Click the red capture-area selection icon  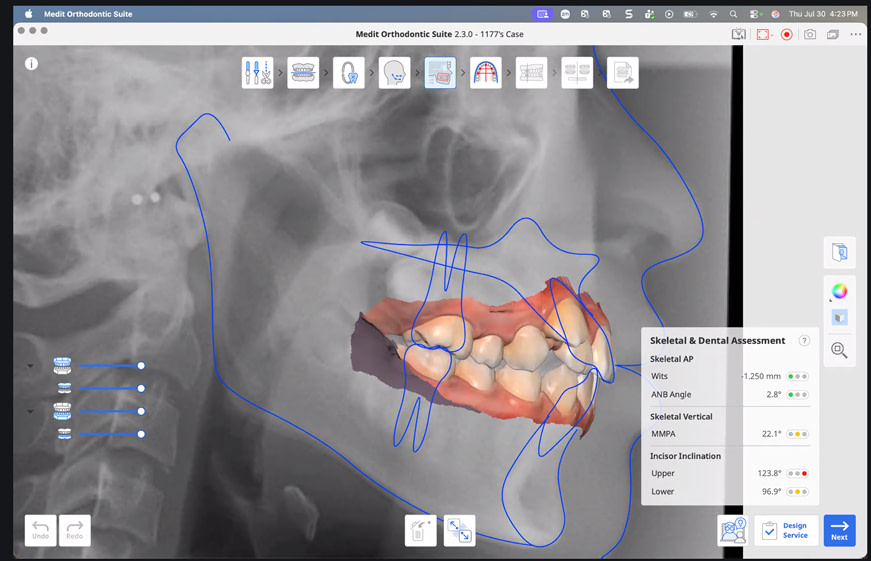(763, 34)
